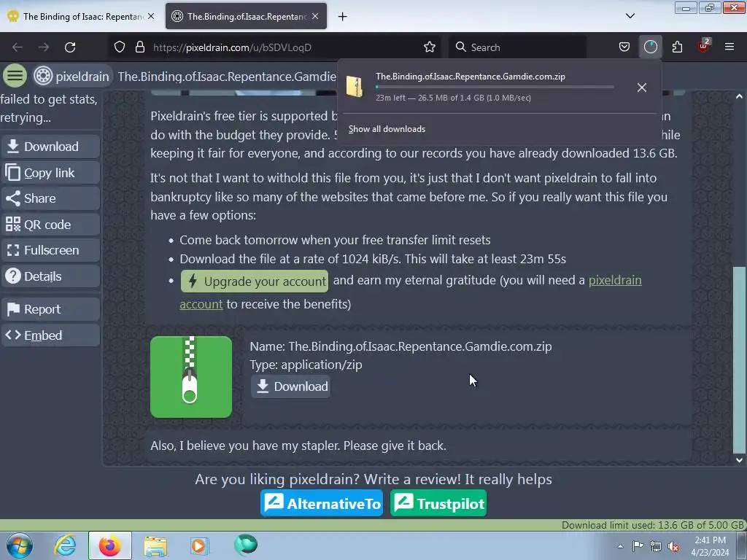Open the network tray icon

pos(656,546)
